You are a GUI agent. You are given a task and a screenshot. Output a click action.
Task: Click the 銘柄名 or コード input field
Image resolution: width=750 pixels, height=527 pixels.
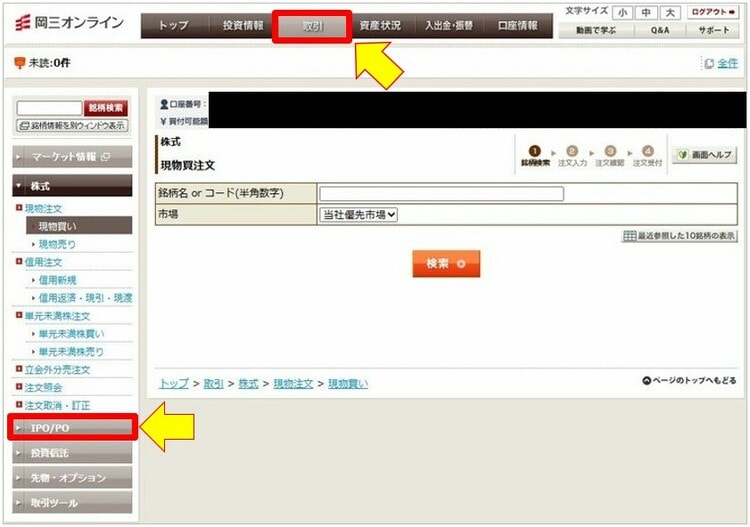pyautogui.click(x=441, y=194)
